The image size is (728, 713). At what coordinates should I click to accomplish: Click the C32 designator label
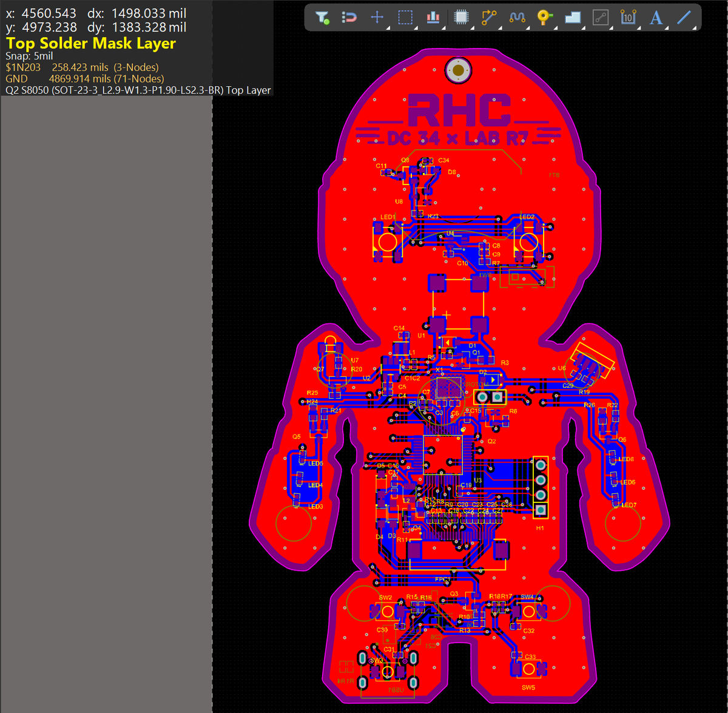coord(528,631)
